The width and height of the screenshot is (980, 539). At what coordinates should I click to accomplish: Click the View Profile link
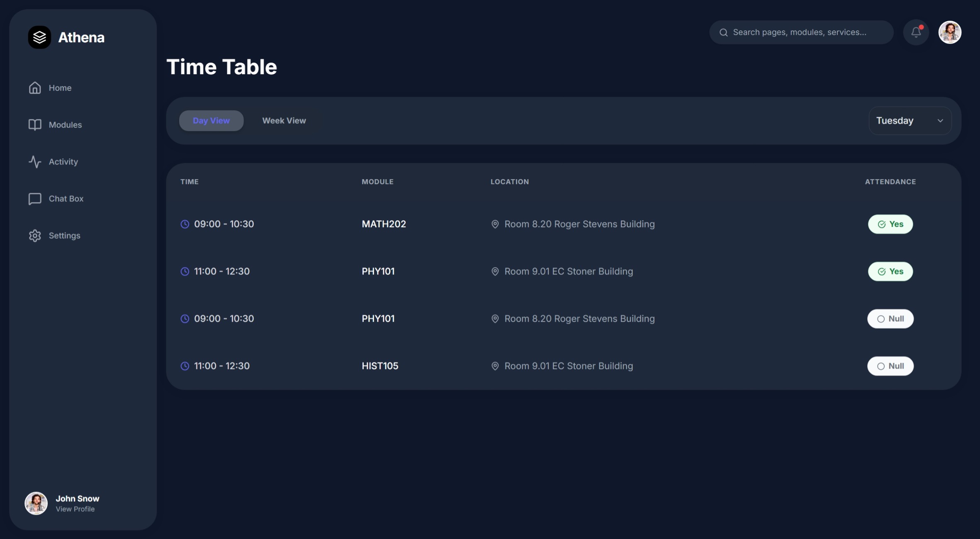(75, 509)
